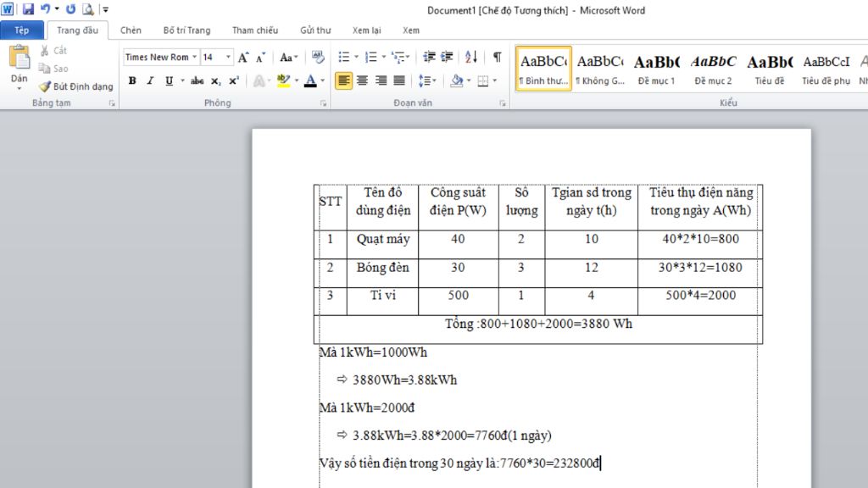Apply Tiêu đề title style
Screen dimensions: 868x488
(770, 69)
